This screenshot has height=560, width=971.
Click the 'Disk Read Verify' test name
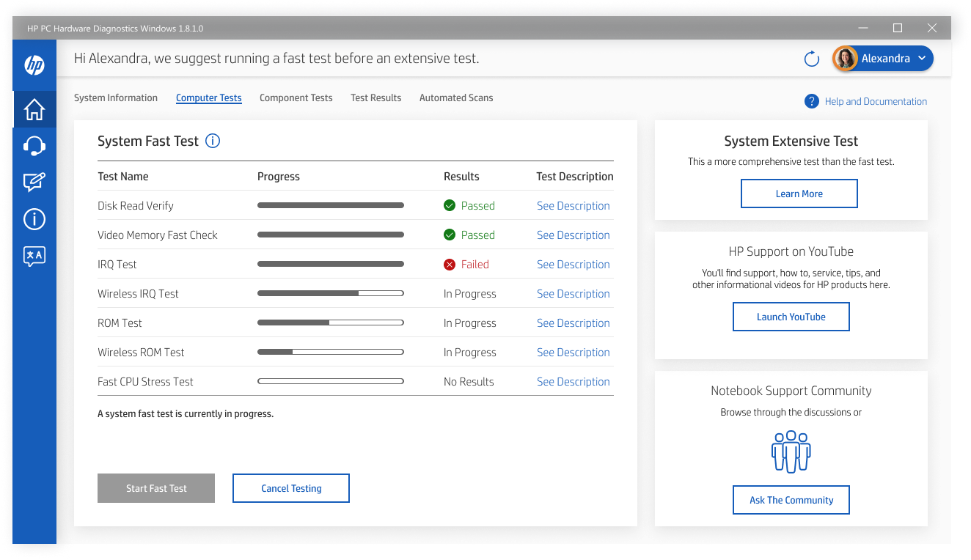pos(136,206)
